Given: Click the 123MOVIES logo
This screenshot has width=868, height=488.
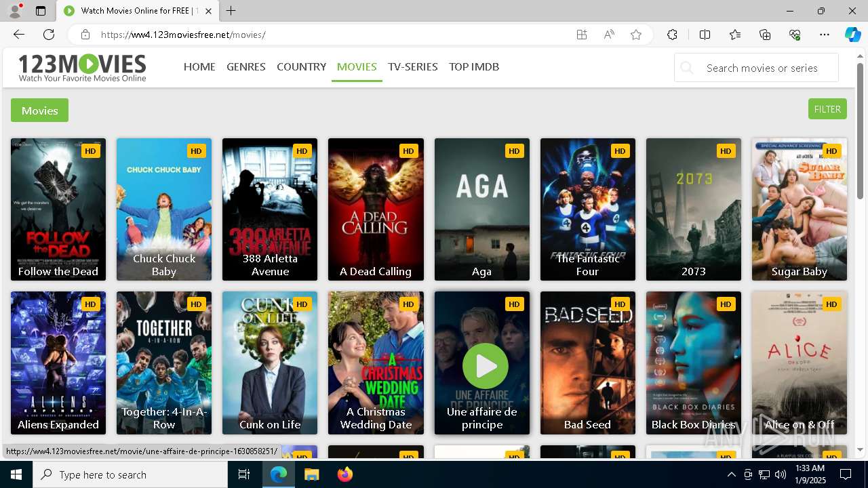Looking at the screenshot, I should pos(82,68).
